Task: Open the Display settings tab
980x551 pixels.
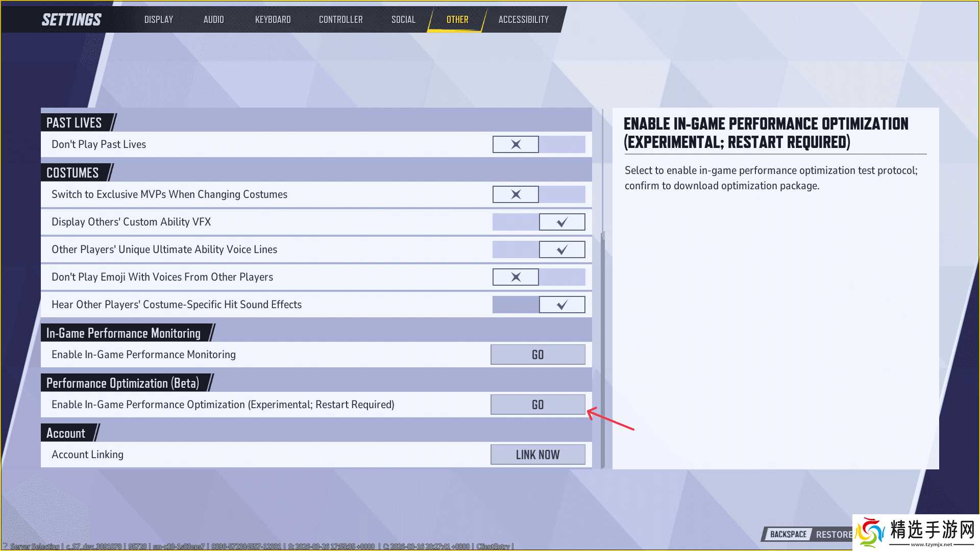Action: tap(159, 19)
